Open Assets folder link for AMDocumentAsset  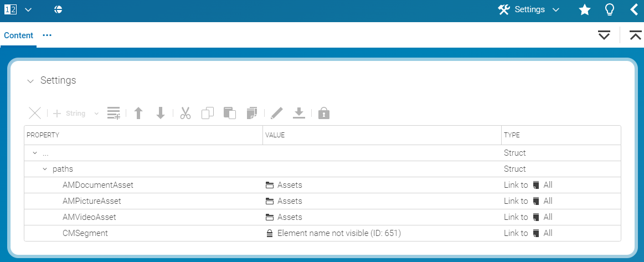pyautogui.click(x=284, y=185)
